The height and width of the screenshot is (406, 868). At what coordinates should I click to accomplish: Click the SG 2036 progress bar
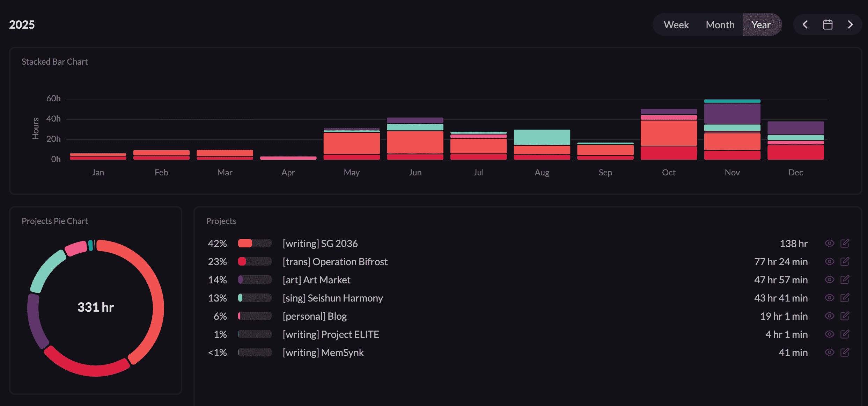pyautogui.click(x=255, y=243)
